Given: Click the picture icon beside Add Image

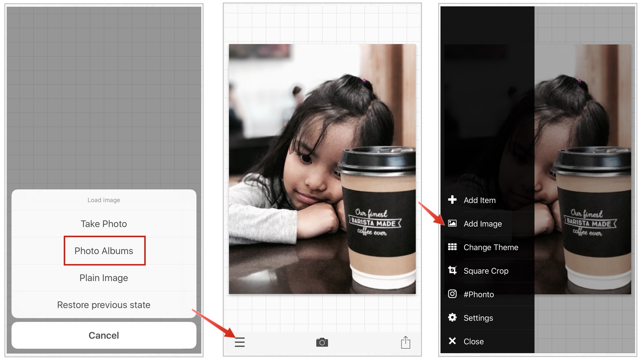Looking at the screenshot, I should pyautogui.click(x=452, y=223).
